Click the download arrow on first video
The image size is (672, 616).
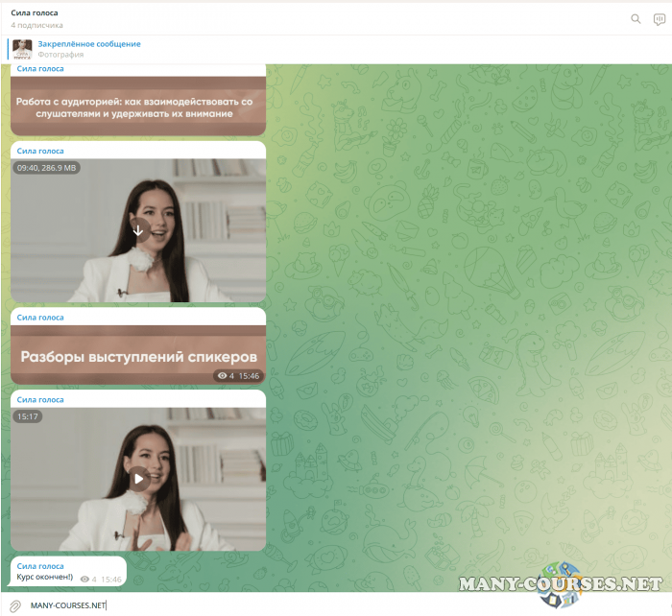(138, 228)
